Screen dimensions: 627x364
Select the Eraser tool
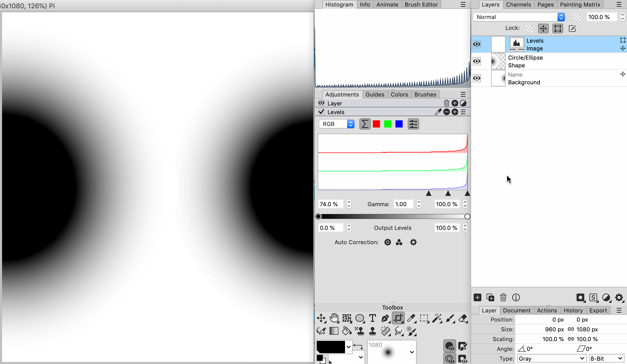(463, 318)
